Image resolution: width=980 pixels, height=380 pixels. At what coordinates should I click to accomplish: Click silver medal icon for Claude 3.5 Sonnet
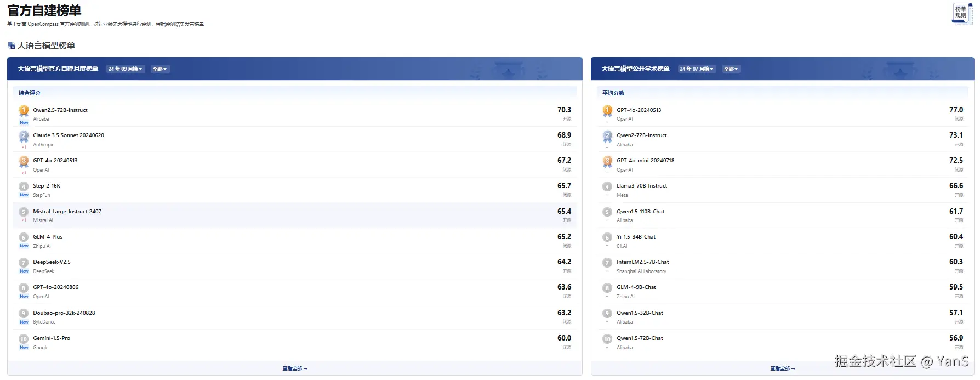24,136
